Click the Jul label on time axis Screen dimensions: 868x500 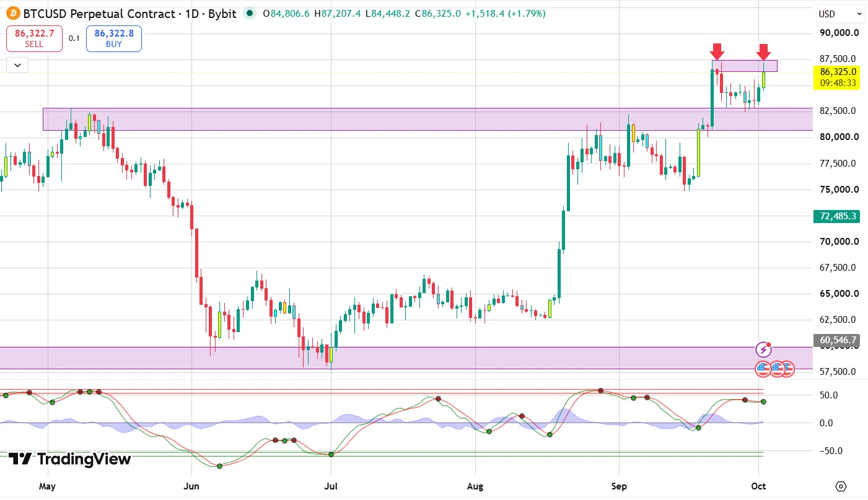pos(331,486)
